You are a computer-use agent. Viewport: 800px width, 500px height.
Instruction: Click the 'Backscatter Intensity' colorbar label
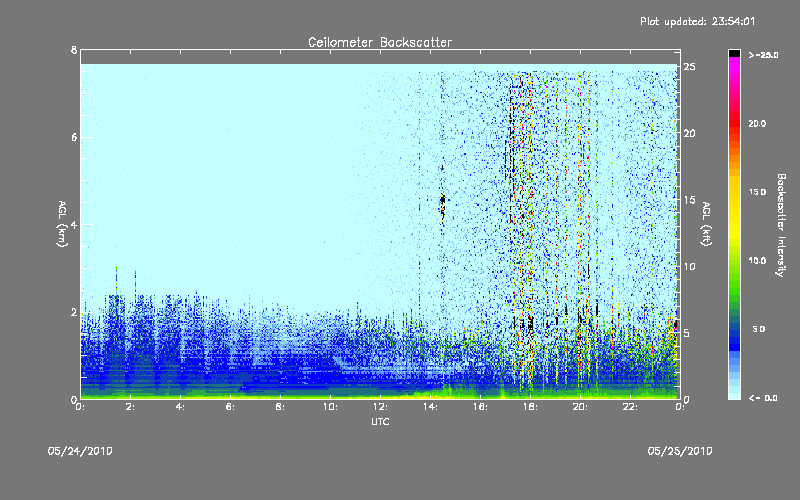point(781,224)
